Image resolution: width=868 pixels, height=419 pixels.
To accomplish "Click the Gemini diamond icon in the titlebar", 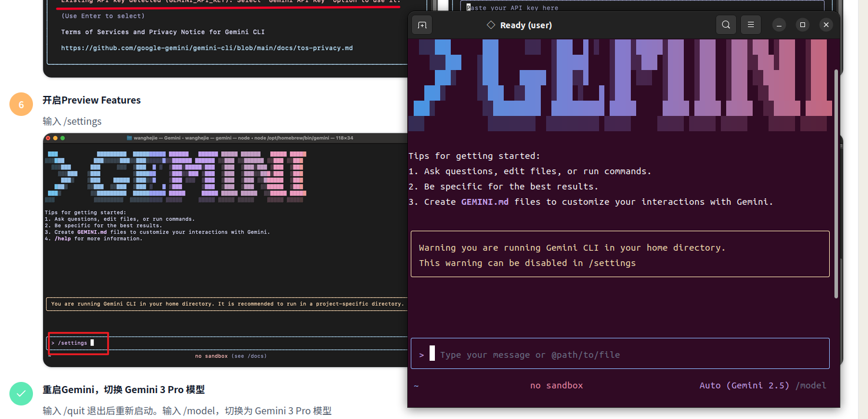I will pyautogui.click(x=490, y=25).
